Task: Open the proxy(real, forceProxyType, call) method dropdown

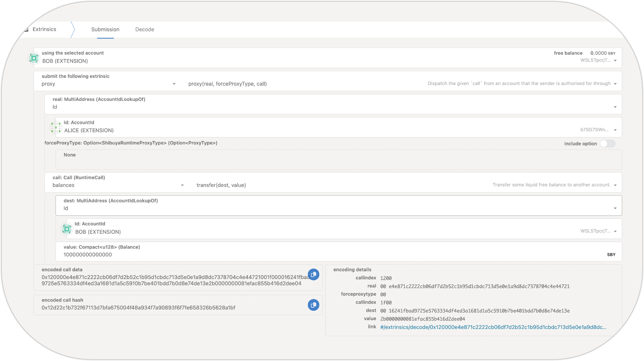Action: [615, 84]
